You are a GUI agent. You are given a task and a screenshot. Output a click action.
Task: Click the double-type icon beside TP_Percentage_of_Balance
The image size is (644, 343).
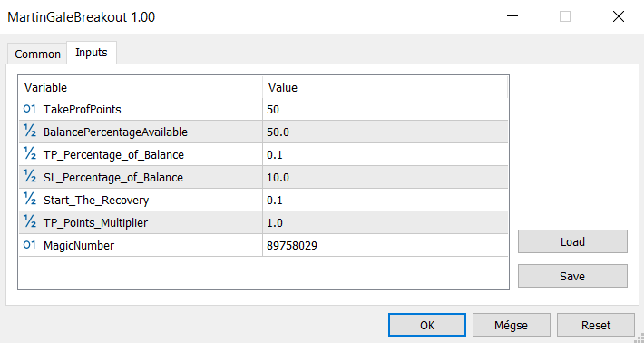point(30,154)
